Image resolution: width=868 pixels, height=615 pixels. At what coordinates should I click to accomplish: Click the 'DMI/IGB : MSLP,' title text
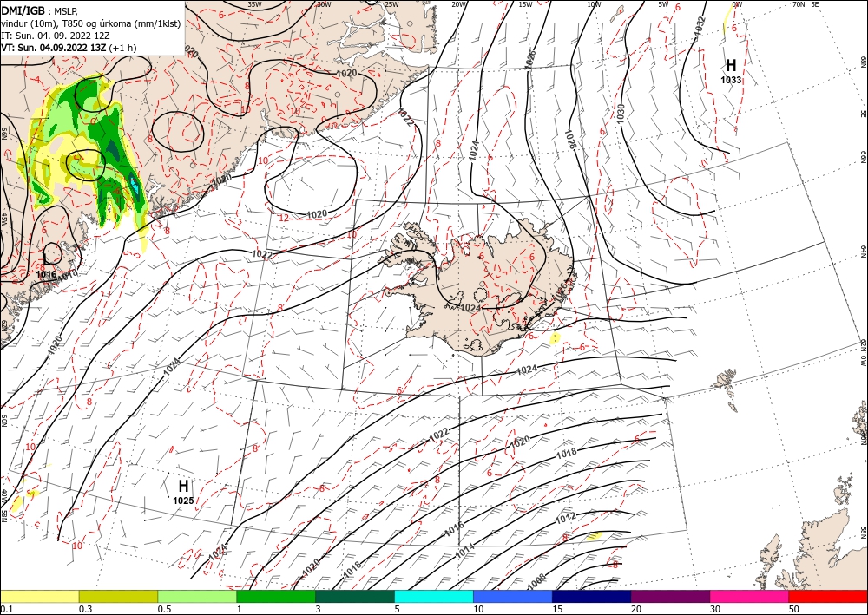click(41, 10)
